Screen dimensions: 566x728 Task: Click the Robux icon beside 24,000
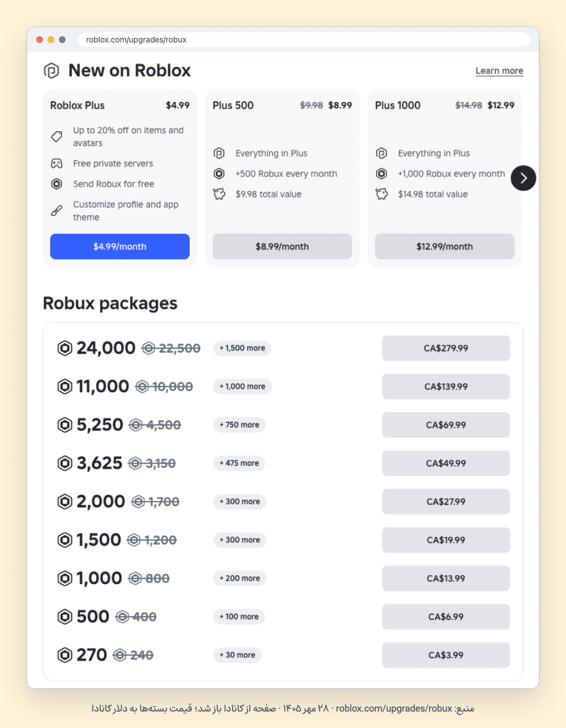coord(65,348)
